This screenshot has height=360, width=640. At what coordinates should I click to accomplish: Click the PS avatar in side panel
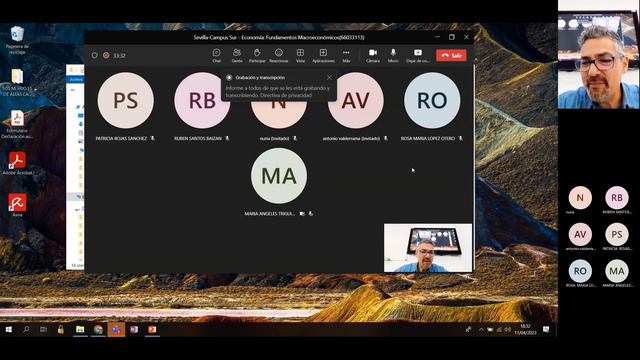(x=617, y=234)
